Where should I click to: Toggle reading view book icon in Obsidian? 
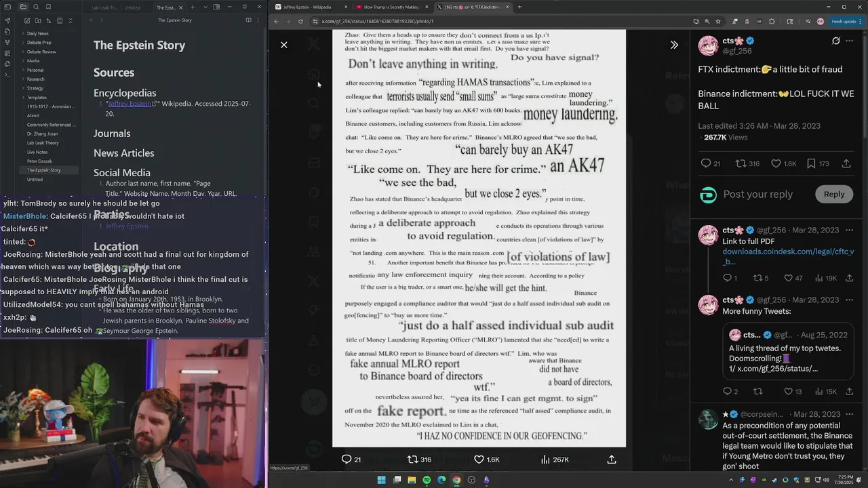point(248,20)
